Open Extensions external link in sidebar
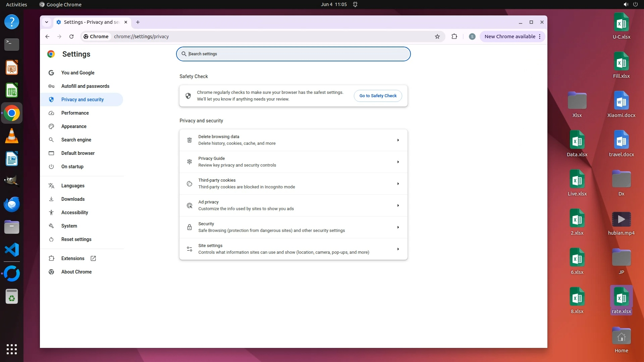This screenshot has height=362, width=644. 93,258
